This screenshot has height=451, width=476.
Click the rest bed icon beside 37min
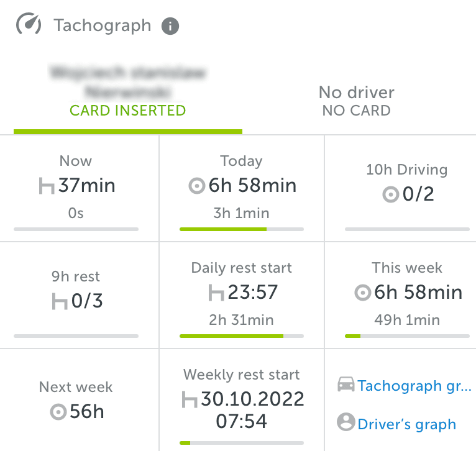tap(47, 186)
